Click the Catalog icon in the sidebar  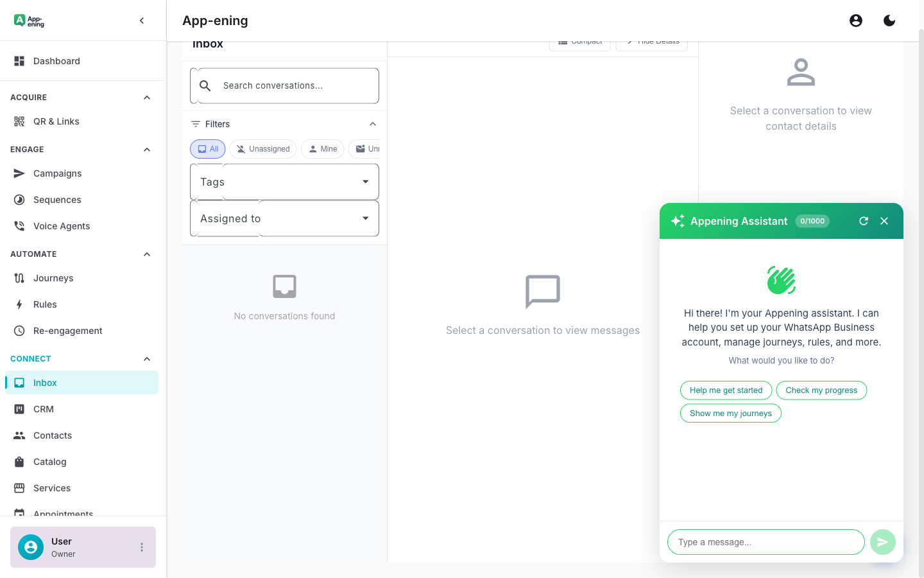pyautogui.click(x=19, y=461)
